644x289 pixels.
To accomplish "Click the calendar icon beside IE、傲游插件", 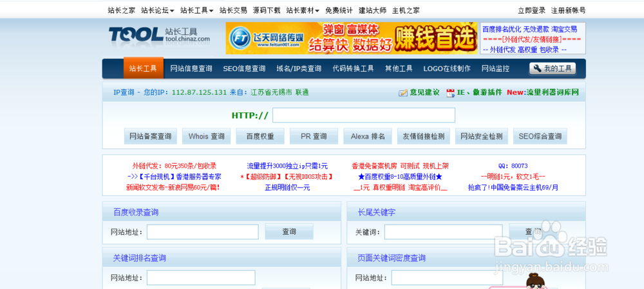I will click(451, 93).
